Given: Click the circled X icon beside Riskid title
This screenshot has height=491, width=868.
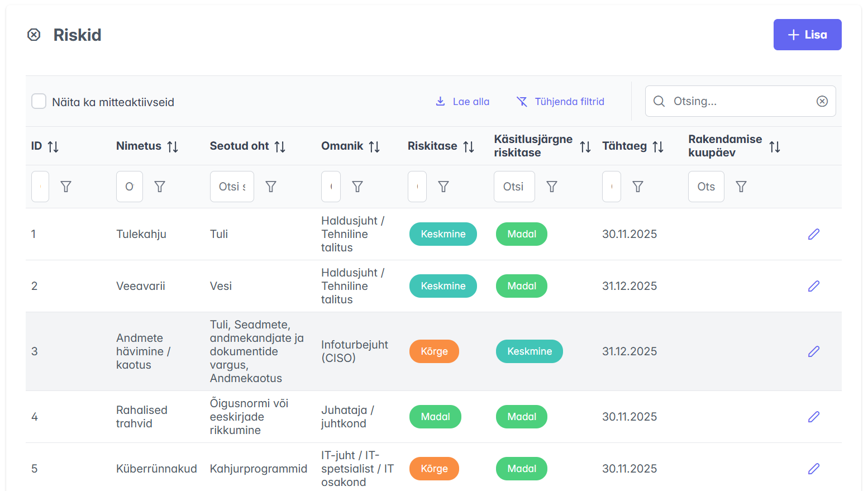Looking at the screenshot, I should tap(34, 35).
